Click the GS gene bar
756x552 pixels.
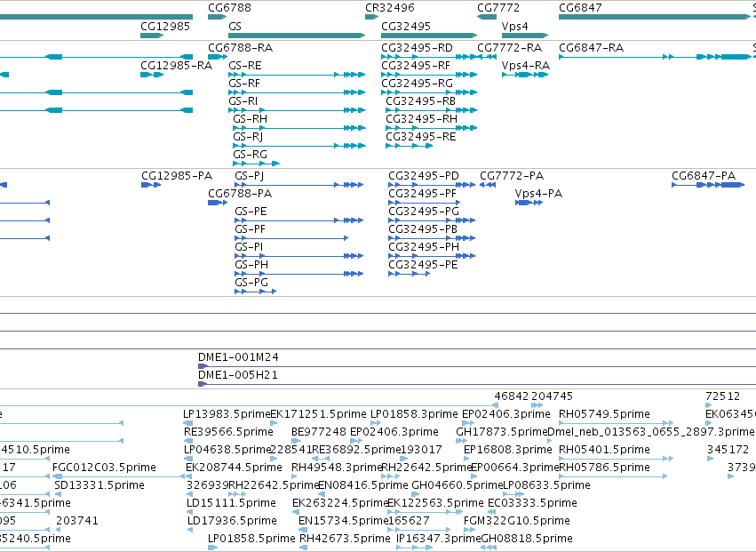click(x=297, y=36)
